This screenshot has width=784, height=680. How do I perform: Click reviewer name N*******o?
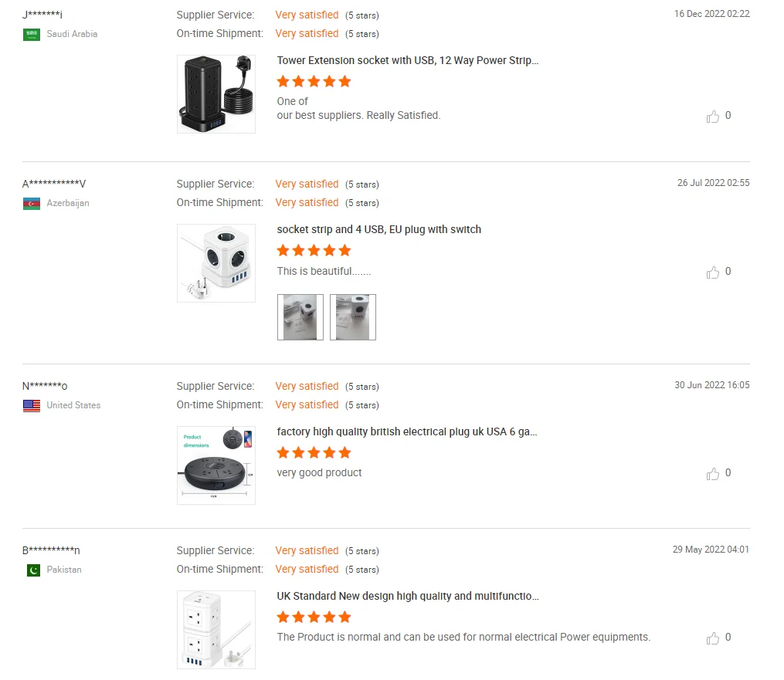pyautogui.click(x=45, y=386)
